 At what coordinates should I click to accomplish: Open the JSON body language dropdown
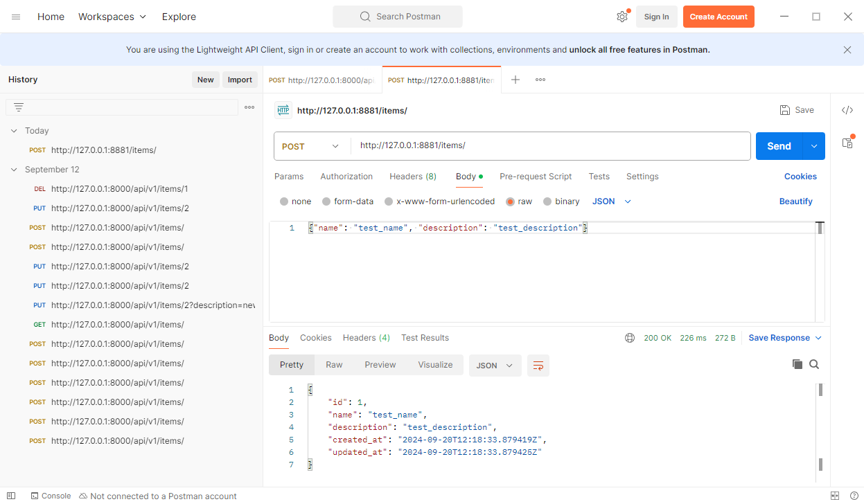tap(612, 201)
